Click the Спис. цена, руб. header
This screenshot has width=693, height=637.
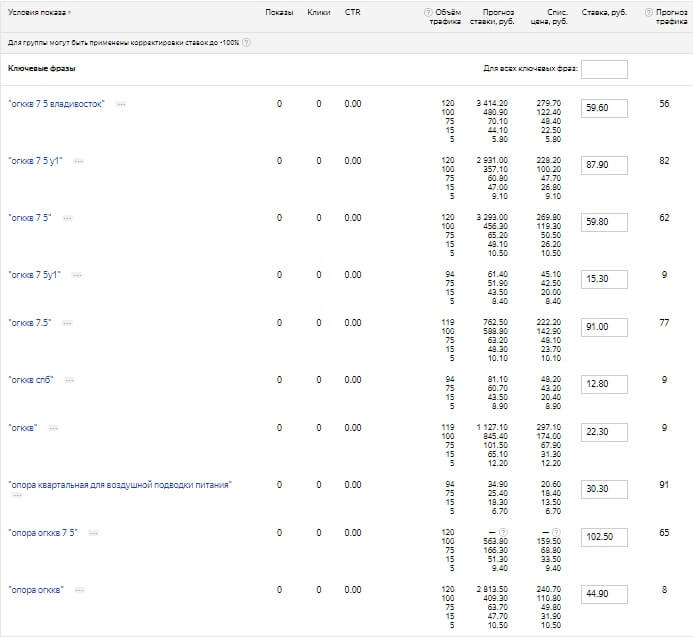[549, 17]
